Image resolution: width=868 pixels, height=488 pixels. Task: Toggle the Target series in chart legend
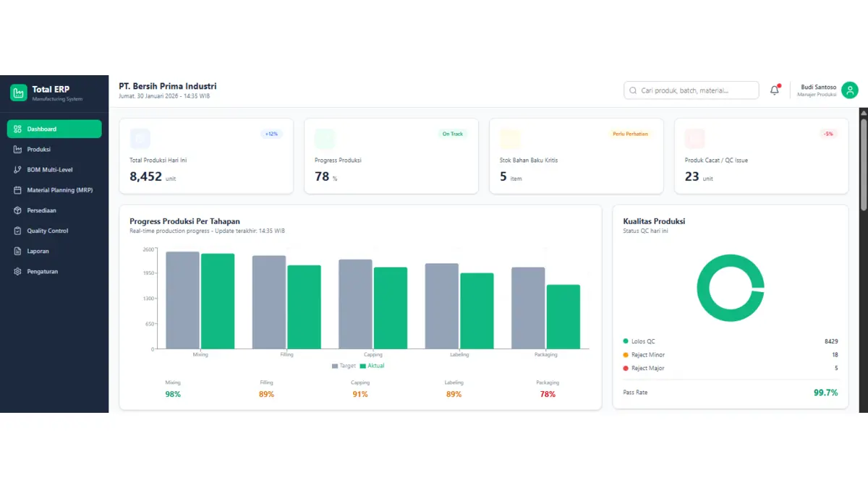click(x=344, y=366)
